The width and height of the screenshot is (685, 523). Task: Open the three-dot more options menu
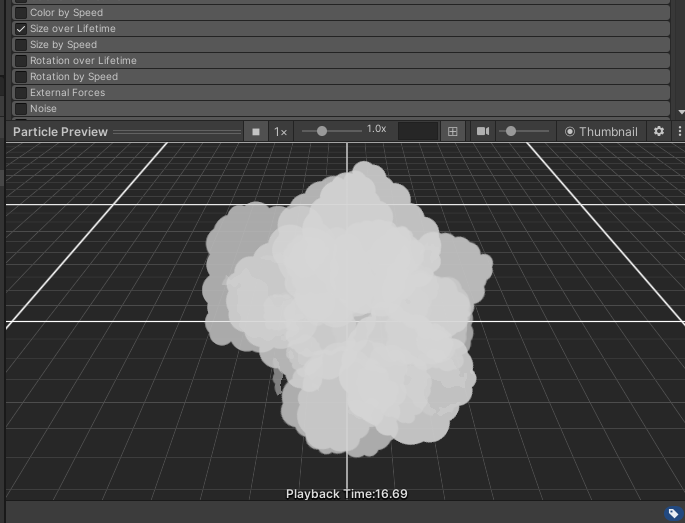pos(679,131)
